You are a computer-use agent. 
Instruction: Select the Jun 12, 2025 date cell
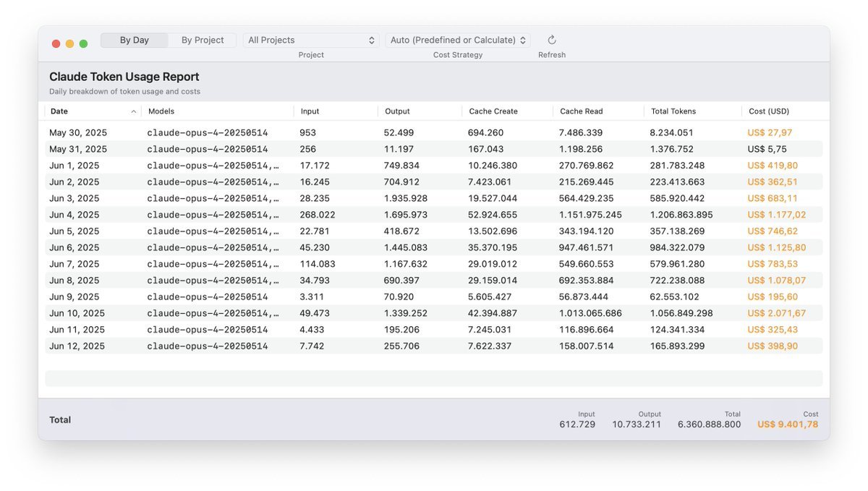(77, 346)
